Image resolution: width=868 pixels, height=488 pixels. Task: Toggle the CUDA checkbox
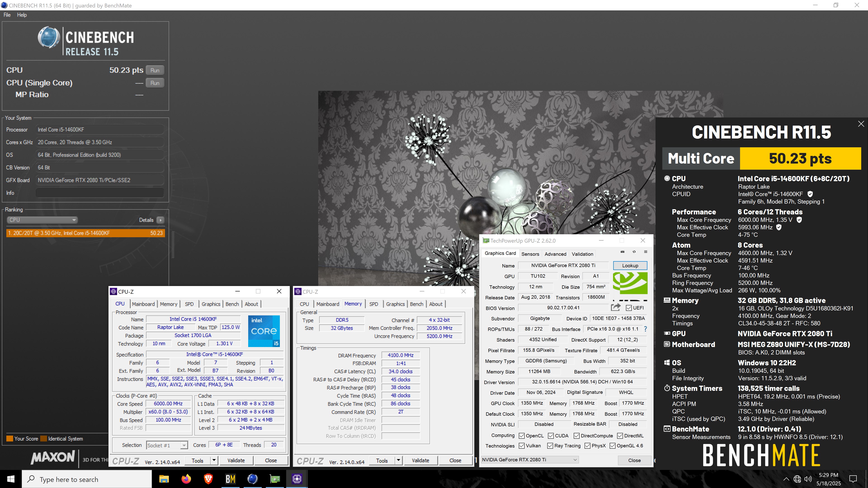click(x=551, y=436)
